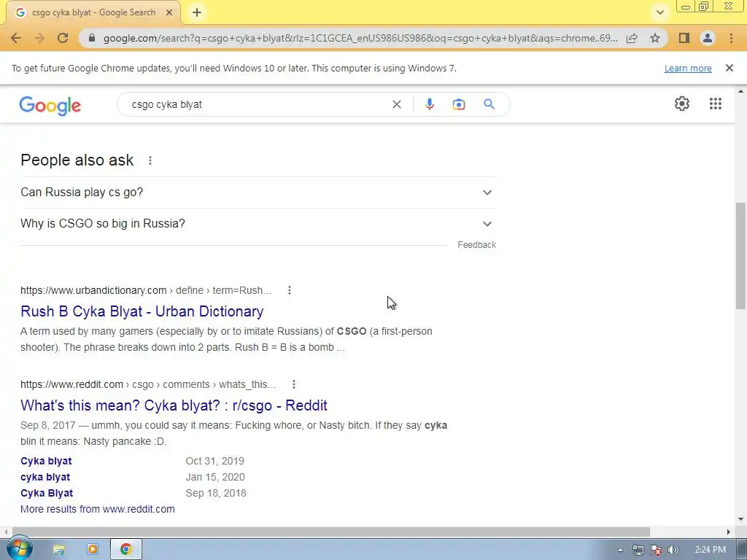Bookmark this tab with the star
Viewport: 747px width, 560px height.
[655, 38]
